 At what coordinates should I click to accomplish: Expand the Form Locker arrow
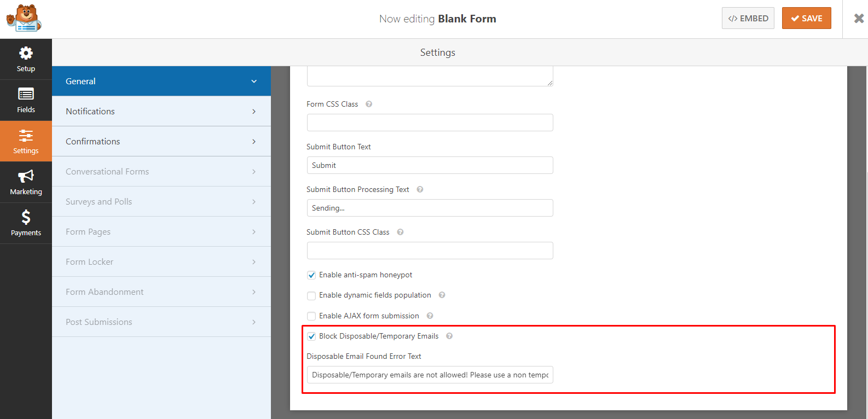point(254,262)
